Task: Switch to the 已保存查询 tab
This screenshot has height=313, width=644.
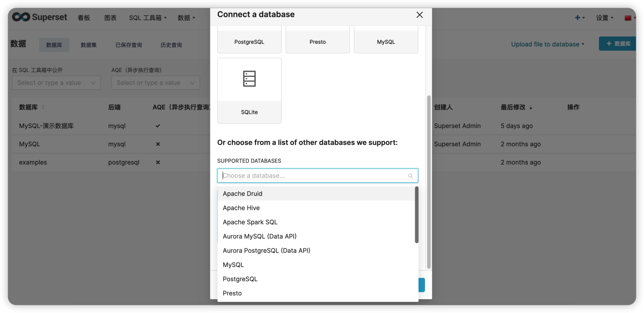Action: click(x=129, y=45)
